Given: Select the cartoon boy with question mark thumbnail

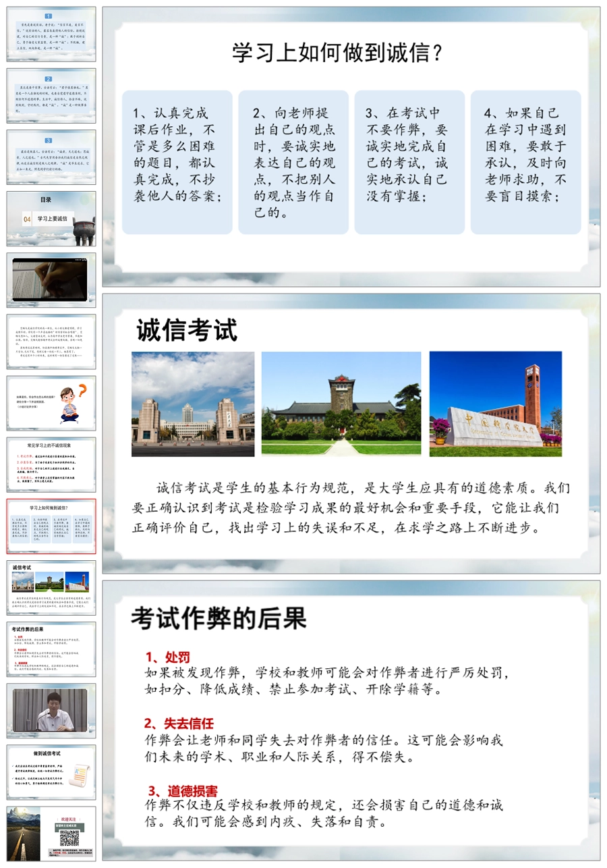Looking at the screenshot, I should click(51, 403).
